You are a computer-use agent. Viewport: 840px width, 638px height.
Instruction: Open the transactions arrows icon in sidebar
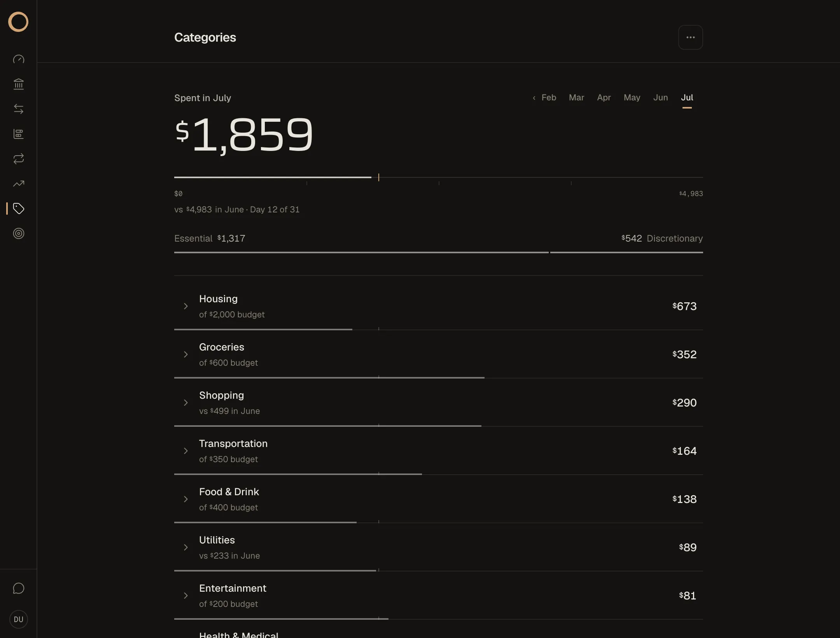(19, 109)
